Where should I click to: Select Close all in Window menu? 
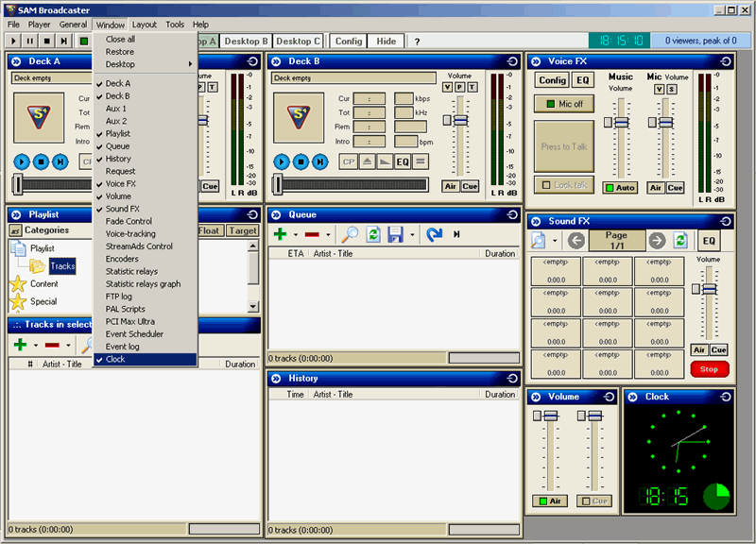pos(146,39)
